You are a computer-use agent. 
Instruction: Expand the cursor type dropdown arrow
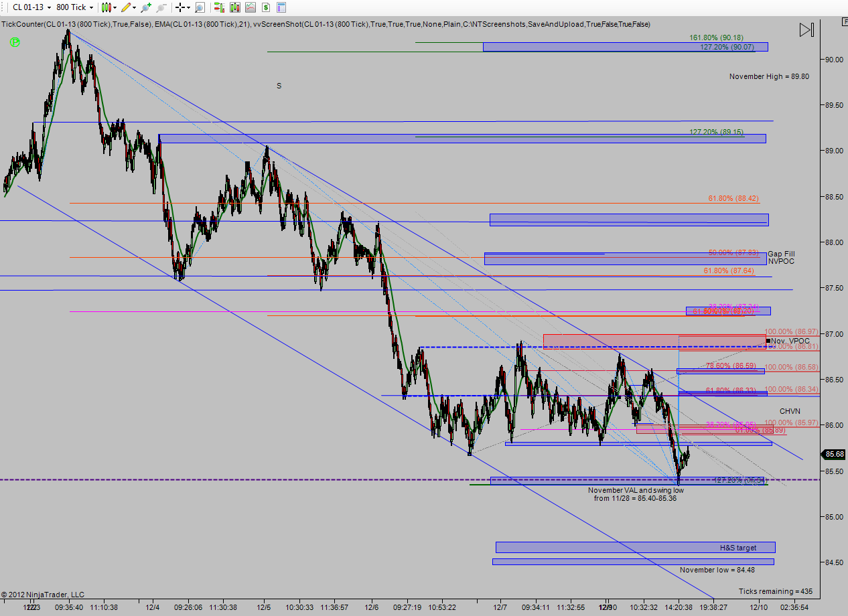[x=189, y=7]
